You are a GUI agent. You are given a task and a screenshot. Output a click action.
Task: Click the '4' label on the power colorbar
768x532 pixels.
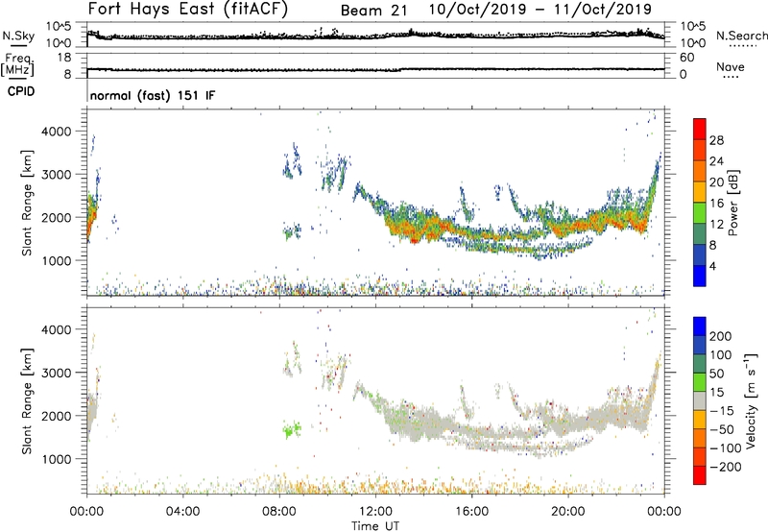tap(712, 266)
